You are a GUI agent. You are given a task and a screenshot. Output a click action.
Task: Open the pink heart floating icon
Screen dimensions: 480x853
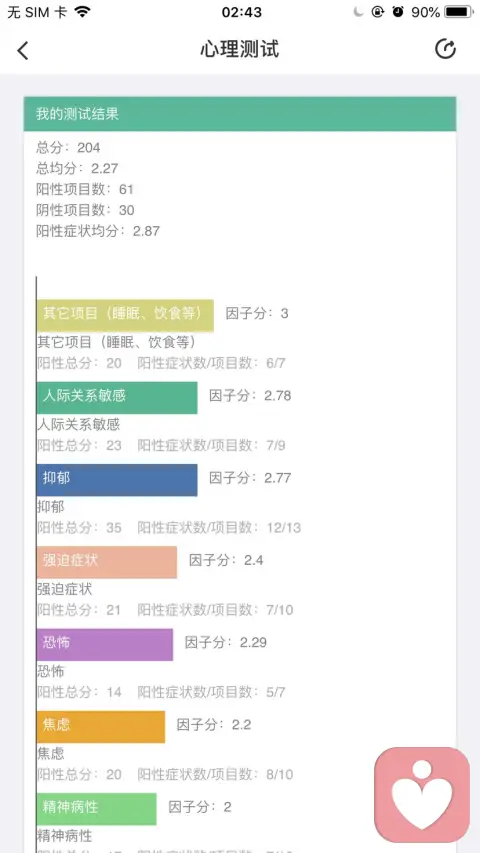pyautogui.click(x=422, y=794)
